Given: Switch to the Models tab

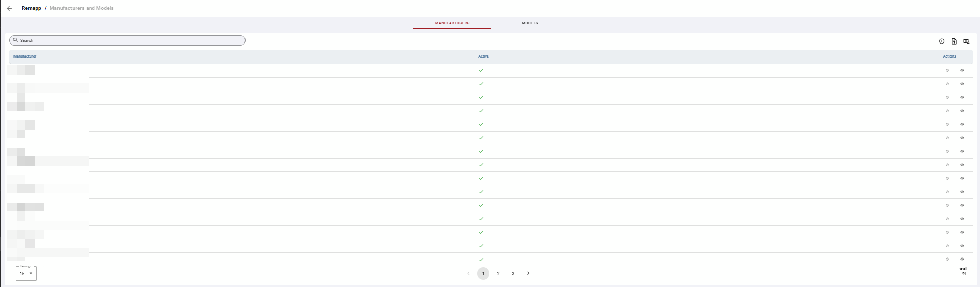Looking at the screenshot, I should coord(530,23).
